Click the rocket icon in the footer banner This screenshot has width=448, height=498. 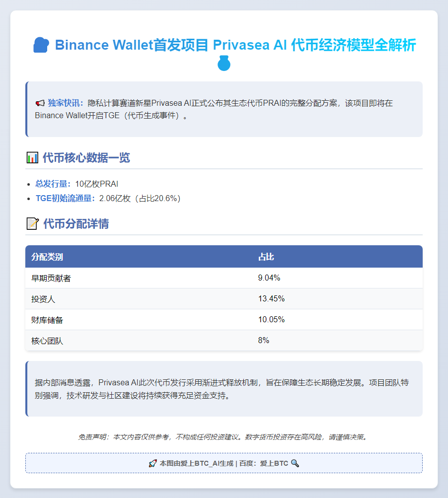coord(153,463)
